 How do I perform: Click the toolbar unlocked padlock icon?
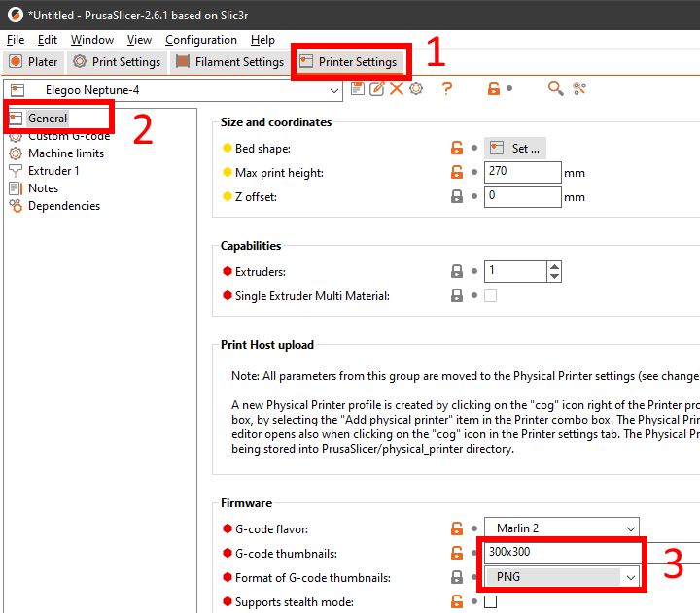pyautogui.click(x=493, y=88)
